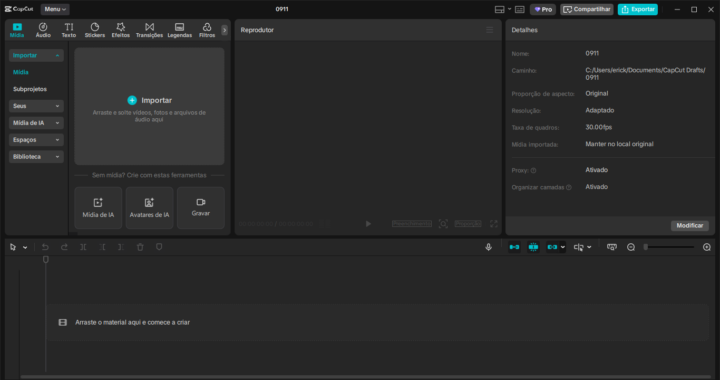This screenshot has height=380, width=720.
Task: Switch to the Áudio tab
Action: pos(43,30)
